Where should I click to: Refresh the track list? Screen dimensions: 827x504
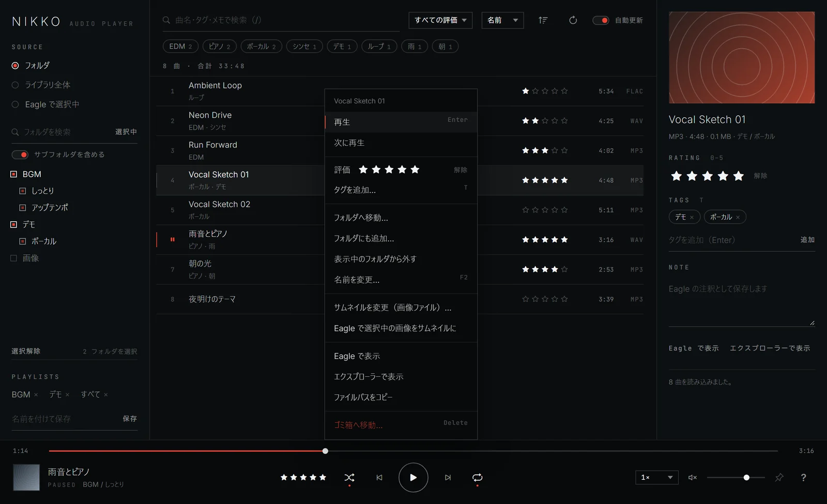tap(573, 20)
